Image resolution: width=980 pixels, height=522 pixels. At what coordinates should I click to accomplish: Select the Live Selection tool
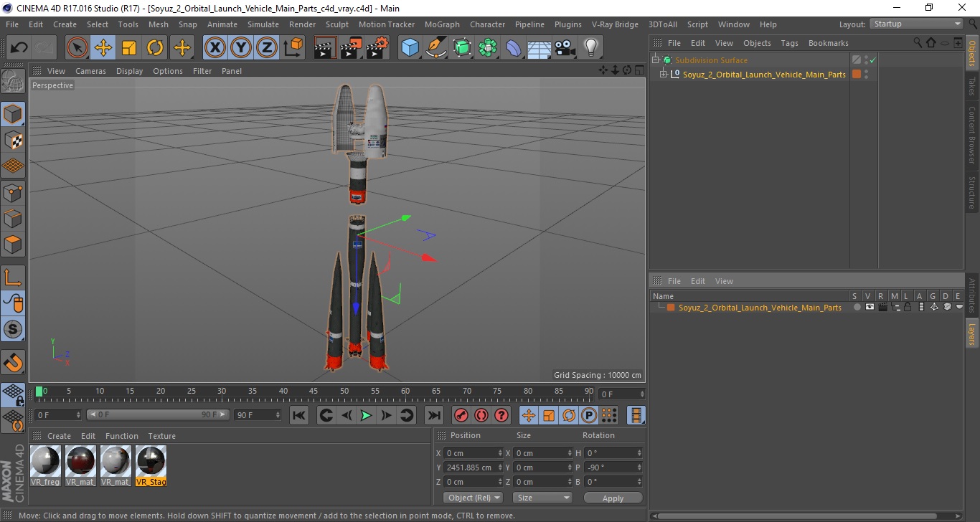pos(77,48)
